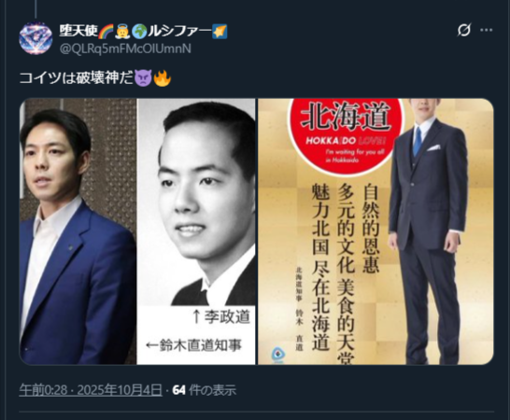
Task: Click the red 北海道 circle on poster
Action: 346,135
